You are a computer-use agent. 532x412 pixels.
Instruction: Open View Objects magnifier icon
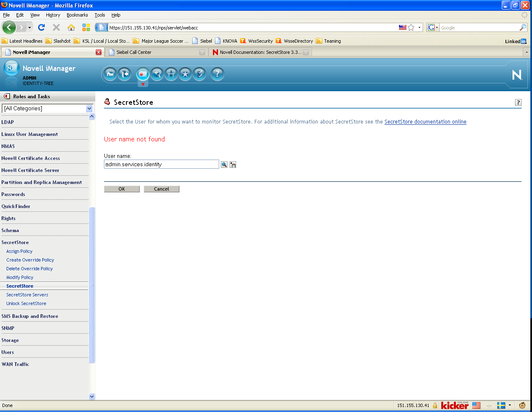157,74
